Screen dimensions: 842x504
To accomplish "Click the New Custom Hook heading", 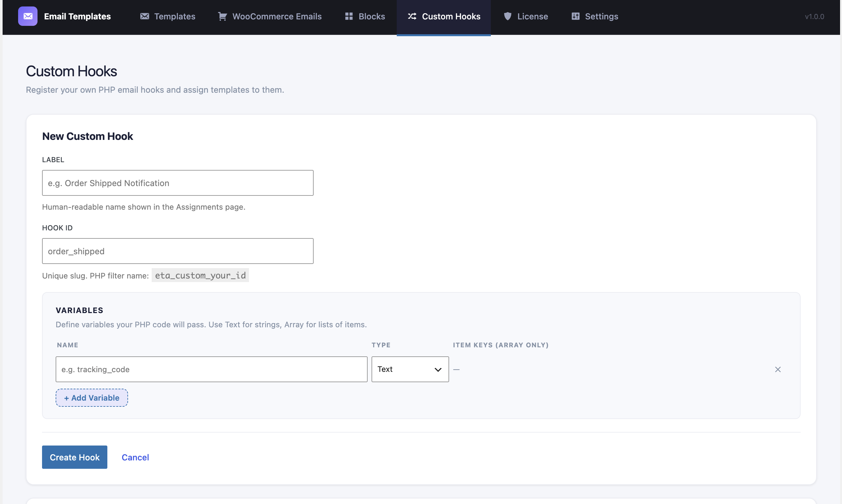I will pyautogui.click(x=87, y=136).
